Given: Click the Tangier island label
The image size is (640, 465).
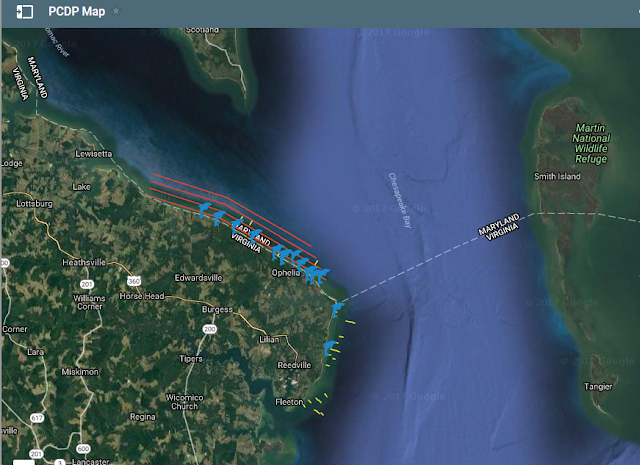Looking at the screenshot, I should pyautogui.click(x=598, y=387).
